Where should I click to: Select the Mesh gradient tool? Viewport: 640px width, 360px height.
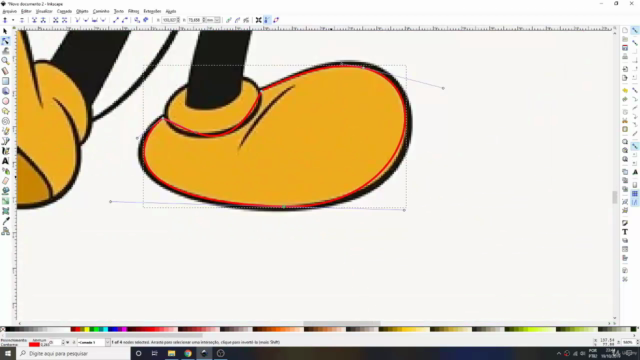pyautogui.click(x=5, y=211)
